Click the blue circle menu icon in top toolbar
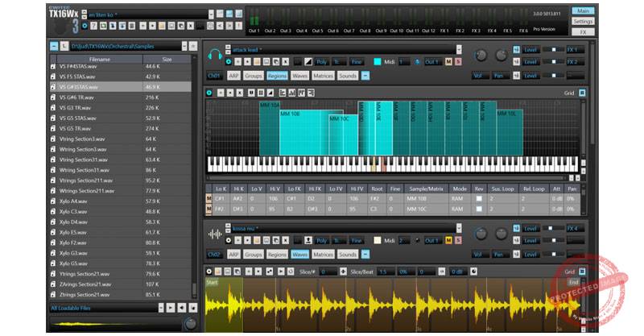Viewport: 644px width, 336px height. [85, 26]
